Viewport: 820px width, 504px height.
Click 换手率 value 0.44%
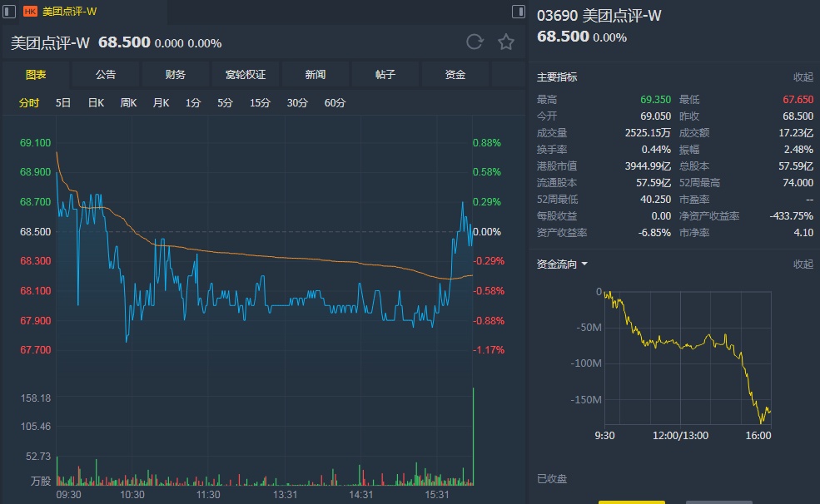[x=656, y=150]
